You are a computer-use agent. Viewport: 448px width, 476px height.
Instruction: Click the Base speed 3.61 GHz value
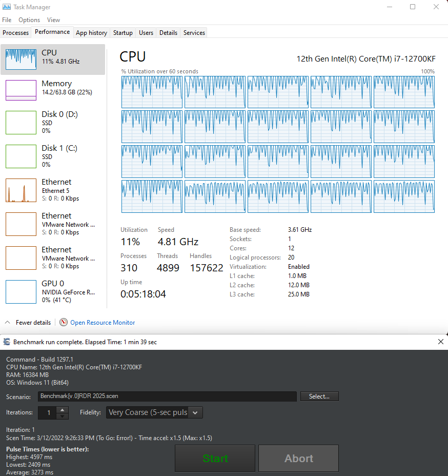click(300, 230)
